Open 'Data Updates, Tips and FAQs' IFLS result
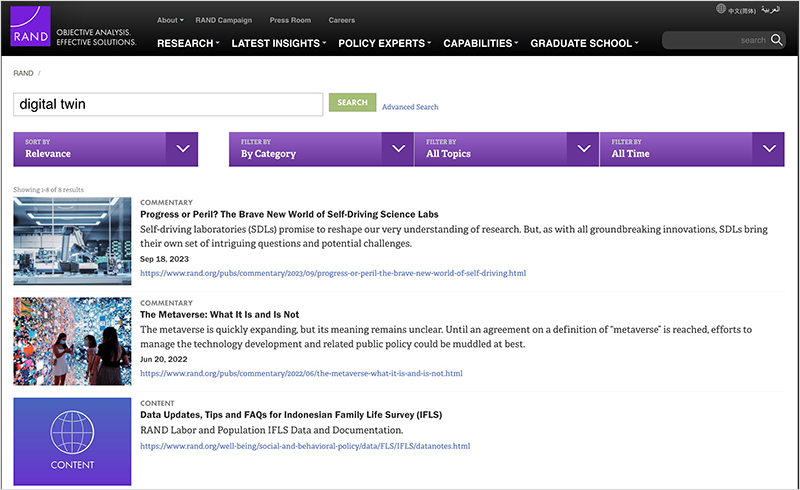 (x=291, y=415)
